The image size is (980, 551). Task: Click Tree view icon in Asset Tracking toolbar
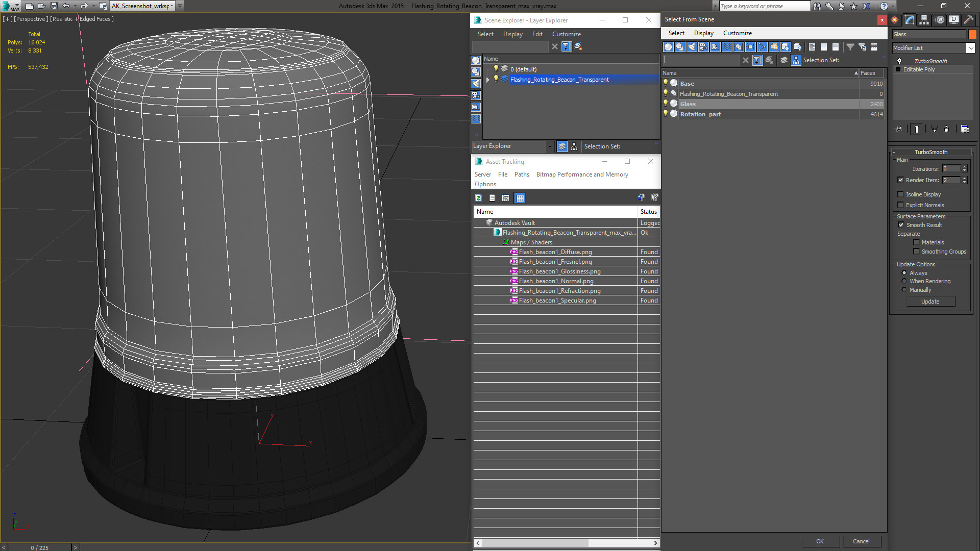pos(505,198)
